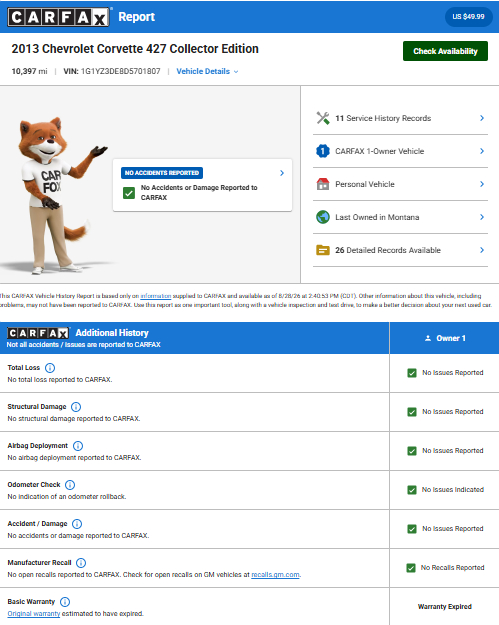The width and height of the screenshot is (499, 625).
Task: Click the wrench Service History Records icon
Action: pos(323,118)
